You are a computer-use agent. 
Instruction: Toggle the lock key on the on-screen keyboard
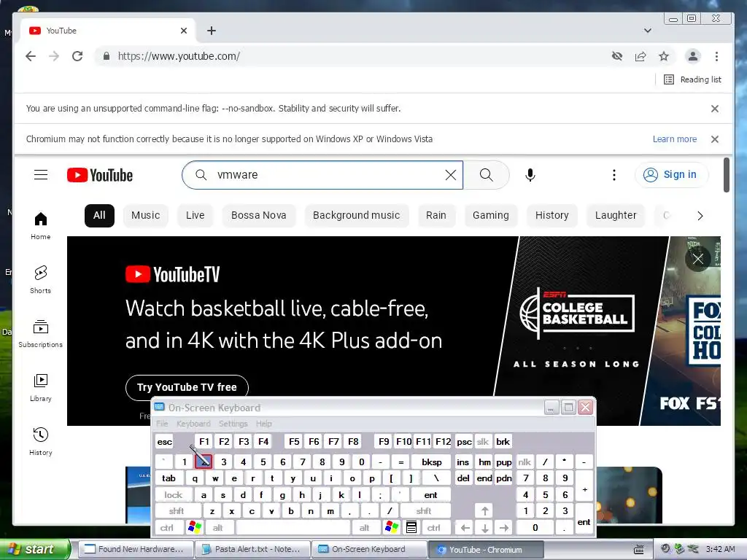[x=174, y=495]
